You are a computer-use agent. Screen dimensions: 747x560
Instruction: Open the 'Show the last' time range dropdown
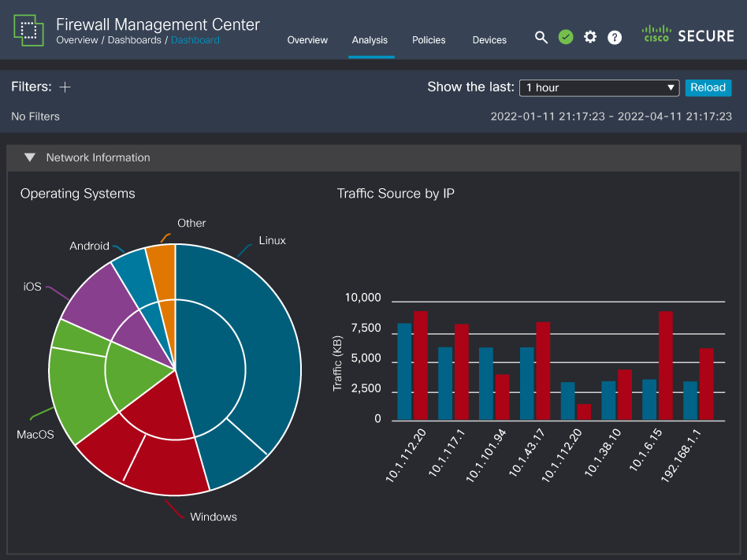[599, 87]
